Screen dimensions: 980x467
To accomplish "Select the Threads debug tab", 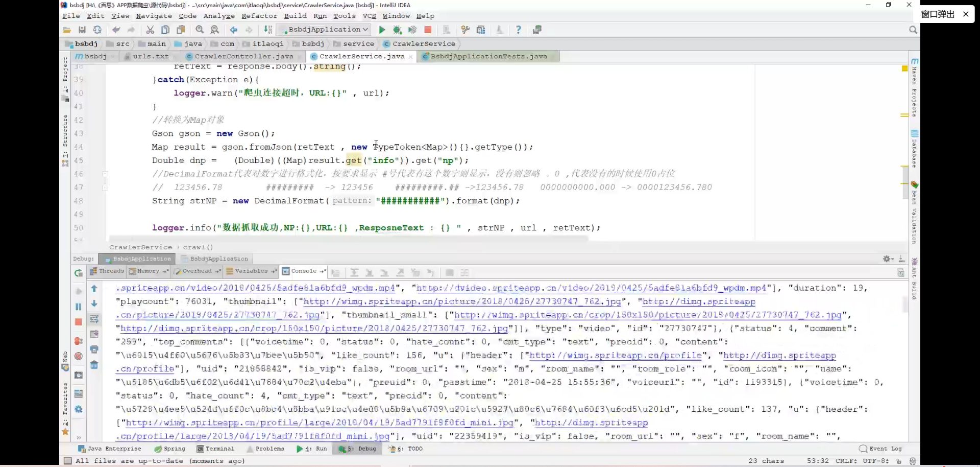I will pyautogui.click(x=107, y=271).
